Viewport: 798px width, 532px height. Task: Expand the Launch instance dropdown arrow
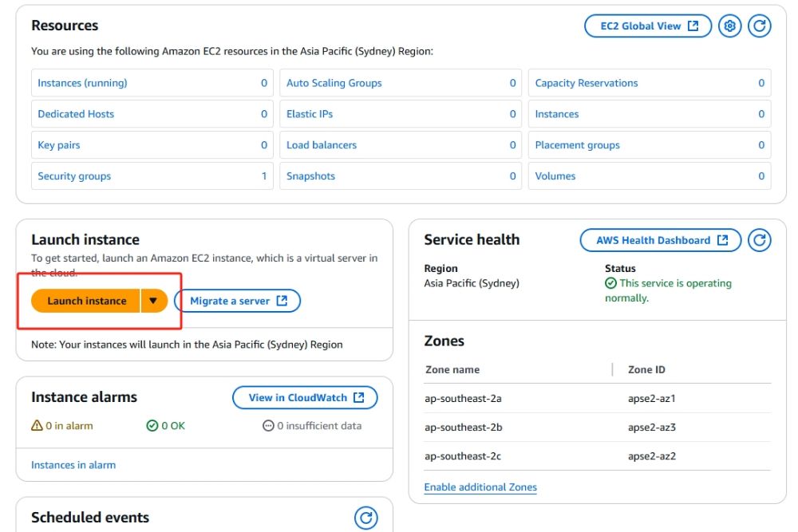(x=153, y=301)
